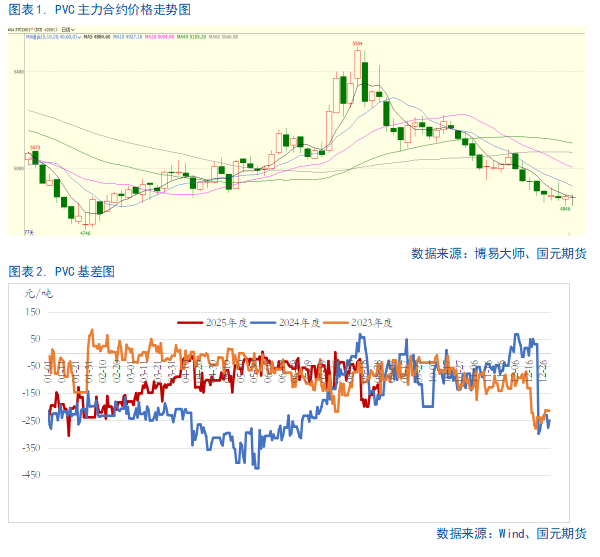Click the green MA40 indicator value

coord(199,36)
